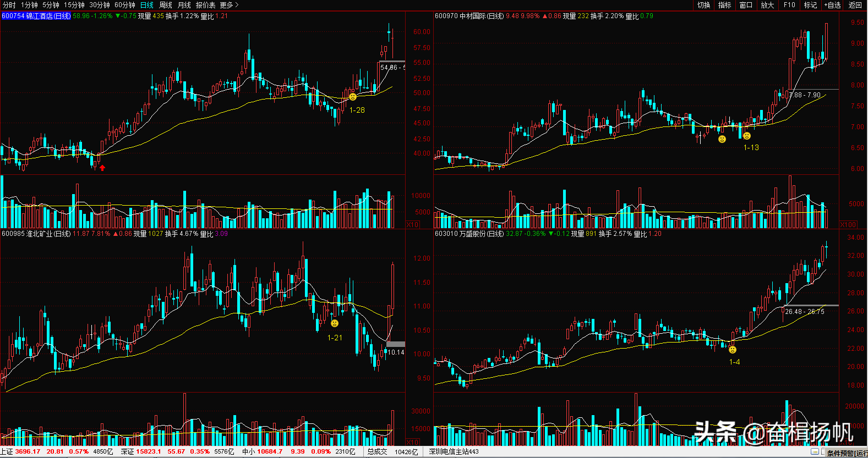Select the 15分钟 period
Viewport: 868px width, 458px height.
[74, 5]
